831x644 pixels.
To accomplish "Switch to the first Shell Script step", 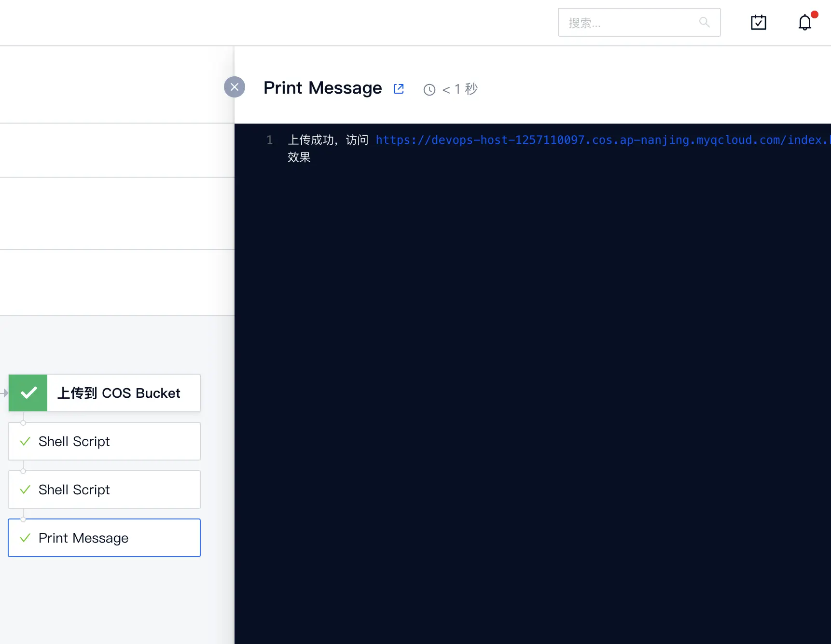I will pyautogui.click(x=104, y=441).
